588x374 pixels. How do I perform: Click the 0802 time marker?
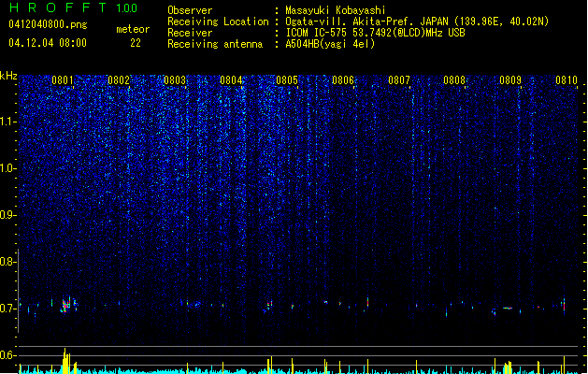click(x=119, y=80)
